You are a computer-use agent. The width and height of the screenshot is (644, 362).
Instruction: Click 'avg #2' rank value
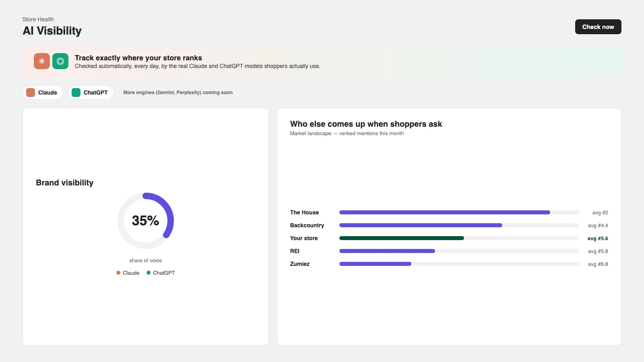(x=600, y=213)
